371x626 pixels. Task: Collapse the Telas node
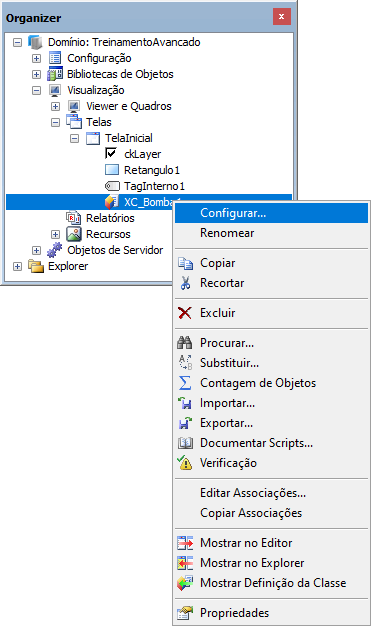click(56, 122)
